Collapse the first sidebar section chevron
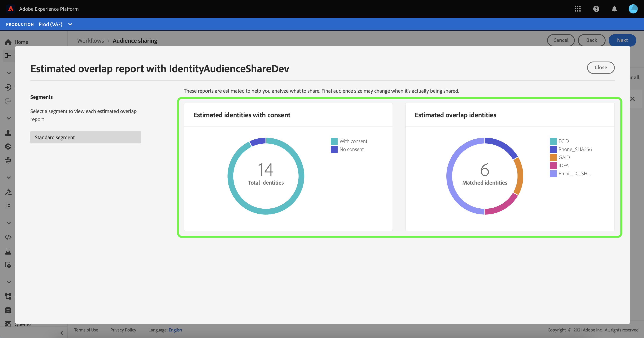Viewport: 644px width, 338px height. [9, 73]
